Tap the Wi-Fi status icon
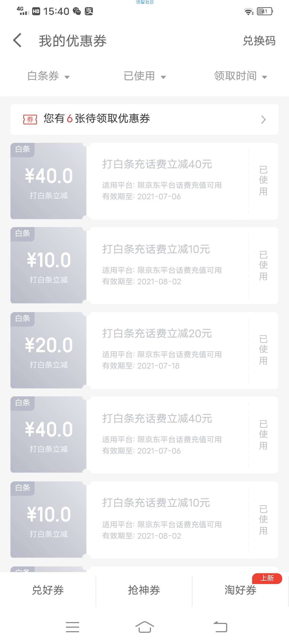This screenshot has width=289, height=644. tap(248, 11)
